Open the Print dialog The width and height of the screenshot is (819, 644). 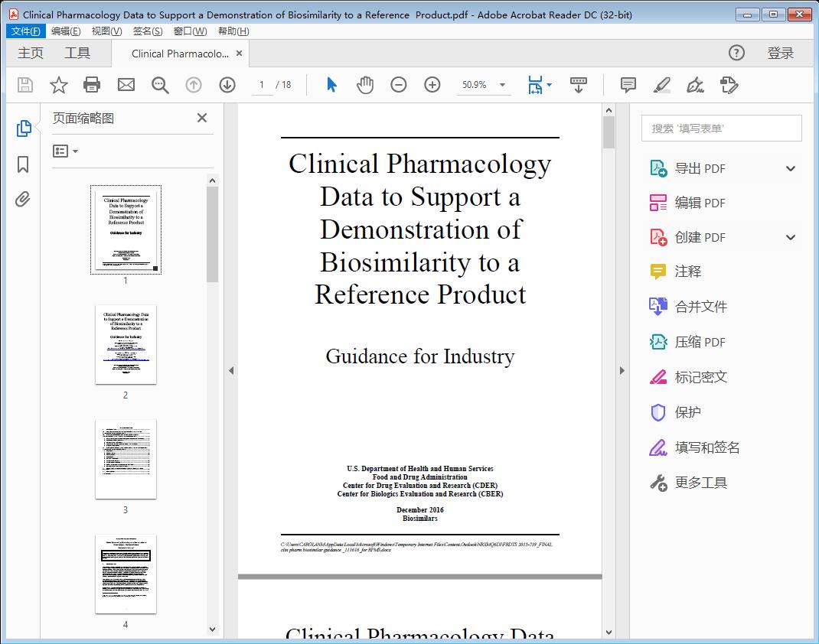(92, 85)
